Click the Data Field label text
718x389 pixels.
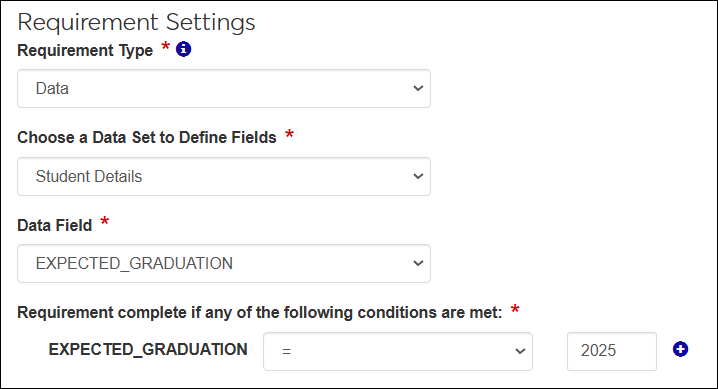coord(54,225)
